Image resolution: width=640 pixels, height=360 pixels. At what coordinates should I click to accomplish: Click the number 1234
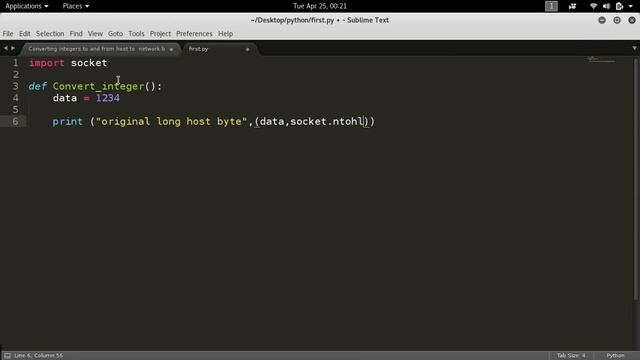click(108, 98)
